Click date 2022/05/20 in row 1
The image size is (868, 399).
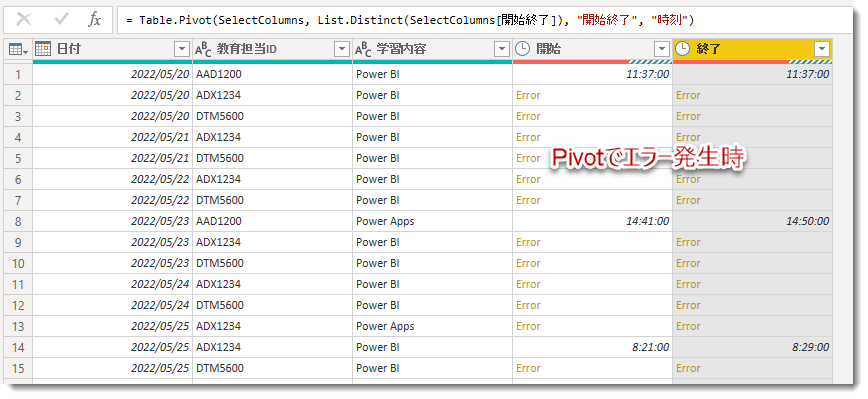coord(112,74)
